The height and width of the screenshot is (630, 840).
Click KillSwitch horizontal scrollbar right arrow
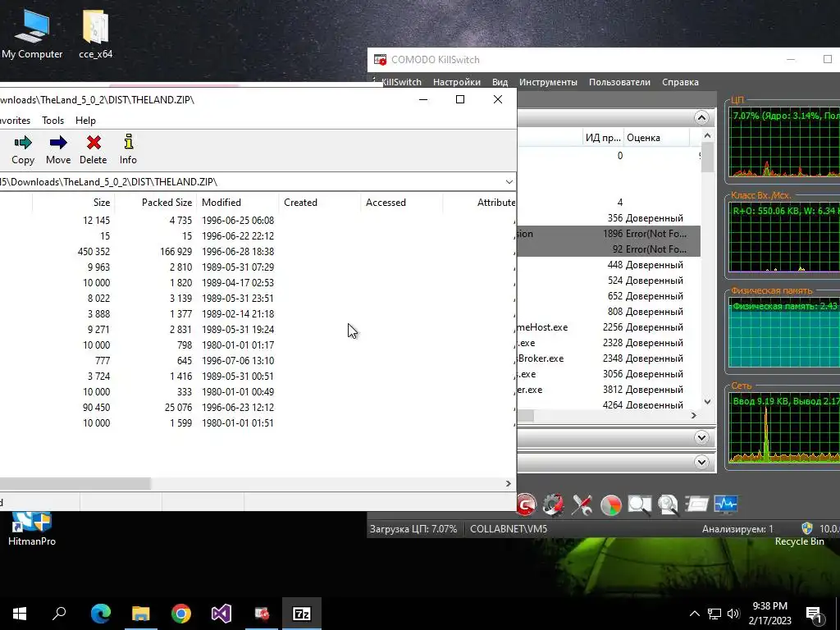click(x=694, y=415)
